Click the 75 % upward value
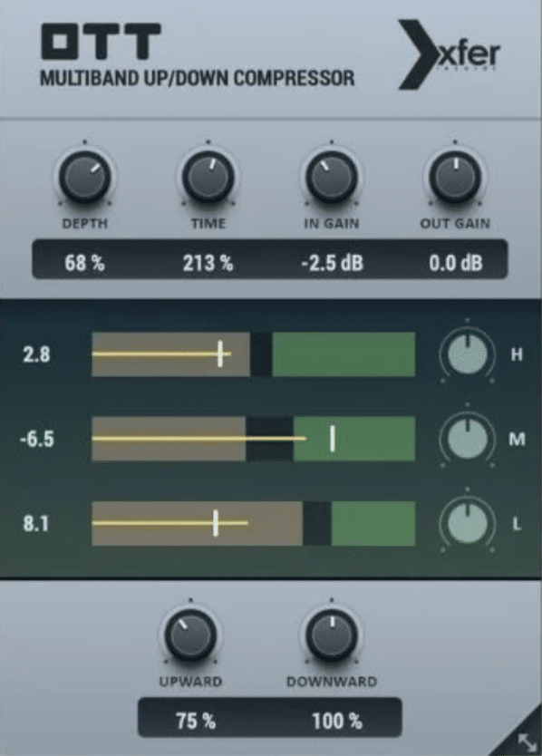 (x=196, y=722)
